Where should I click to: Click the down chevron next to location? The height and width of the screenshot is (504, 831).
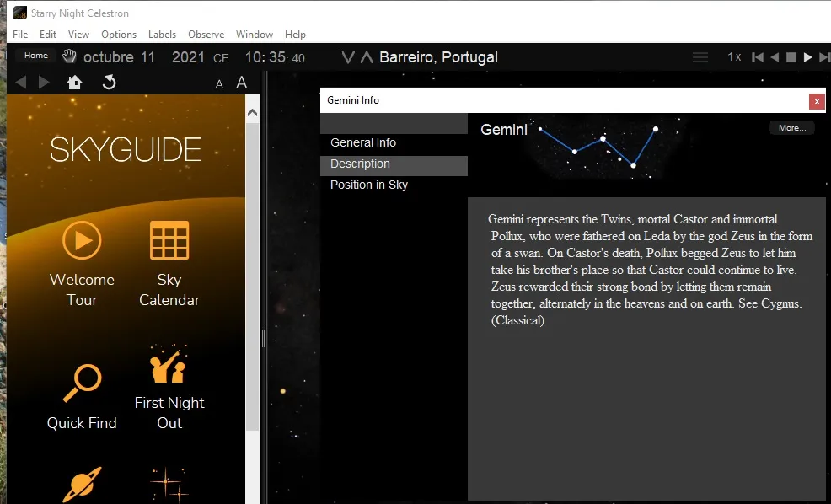point(348,57)
